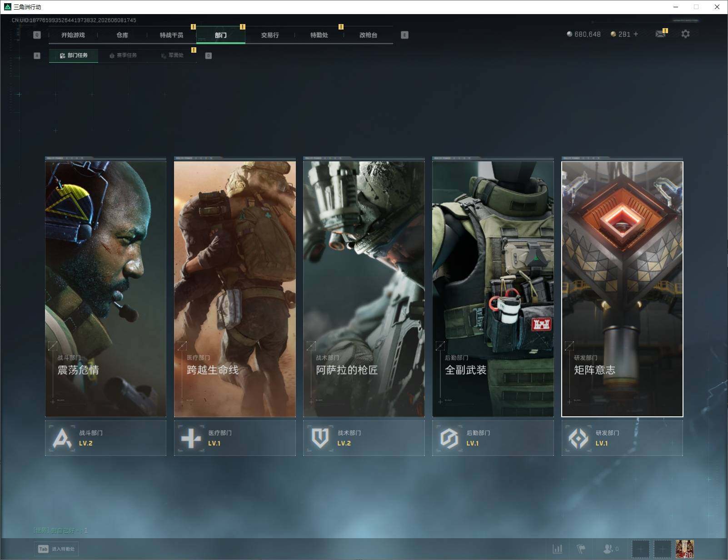Switch to the 赛季任务 sub-tab
728x560 pixels.
pyautogui.click(x=123, y=55)
